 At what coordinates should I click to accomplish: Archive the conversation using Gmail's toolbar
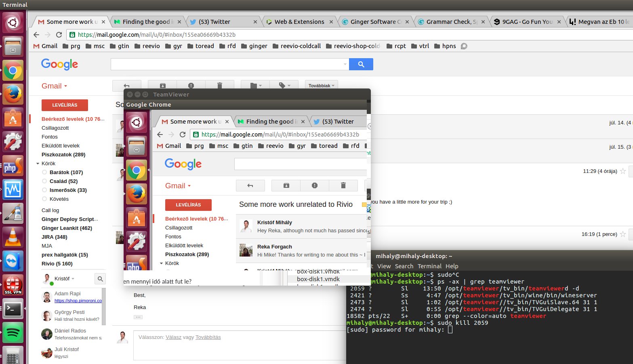[x=162, y=85]
